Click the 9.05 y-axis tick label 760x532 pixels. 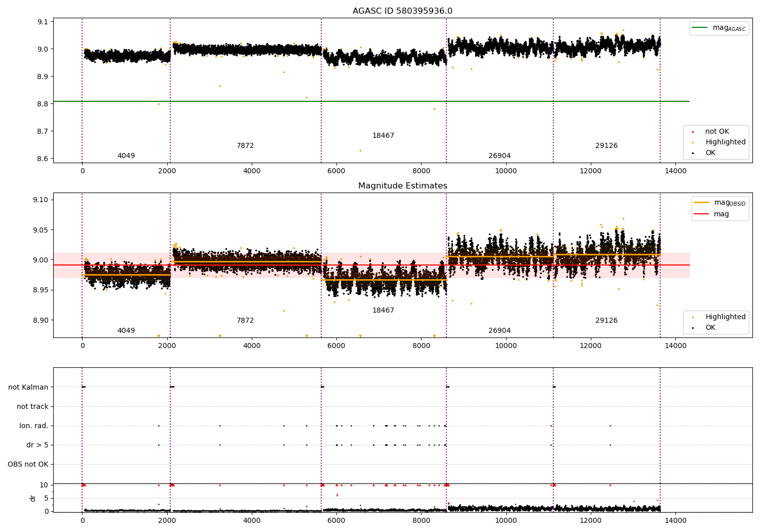tap(41, 230)
